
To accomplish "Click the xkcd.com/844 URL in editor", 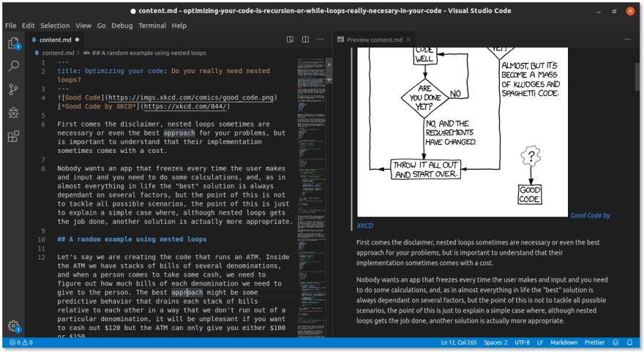I will pos(185,106).
